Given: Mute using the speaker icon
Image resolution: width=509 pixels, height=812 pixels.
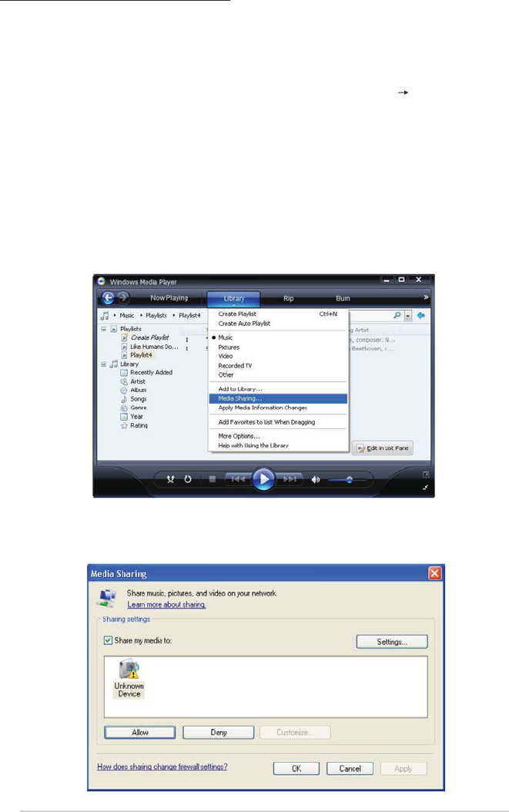Looking at the screenshot, I should pyautogui.click(x=315, y=479).
